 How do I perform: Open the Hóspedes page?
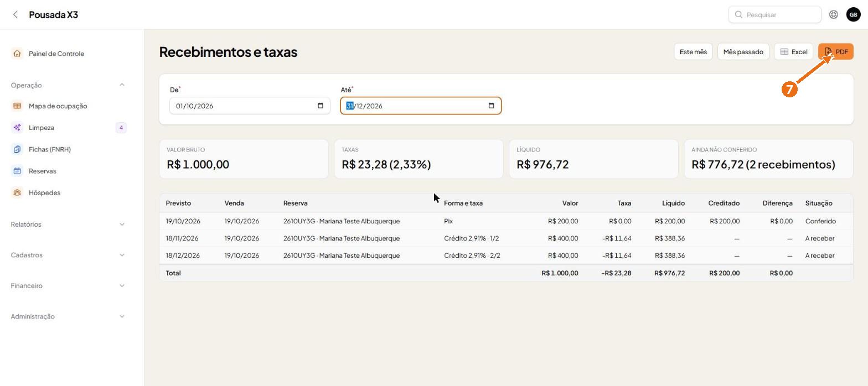coord(44,192)
